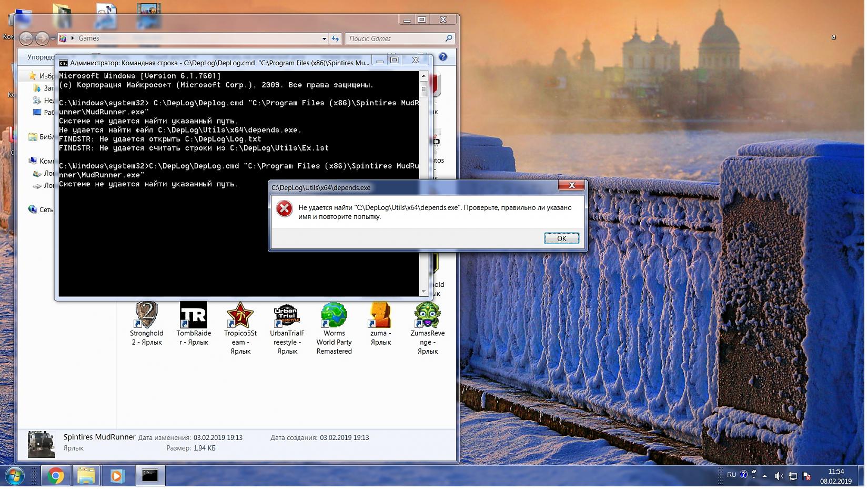Viewport: 868px width, 490px height.
Task: Maximize the Games Explorer window
Action: [x=422, y=19]
